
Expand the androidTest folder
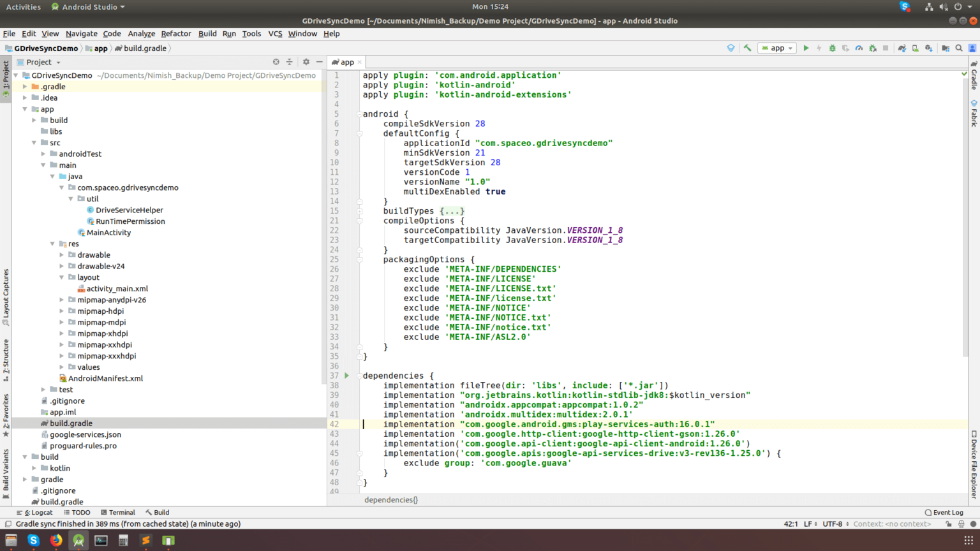pyautogui.click(x=43, y=154)
